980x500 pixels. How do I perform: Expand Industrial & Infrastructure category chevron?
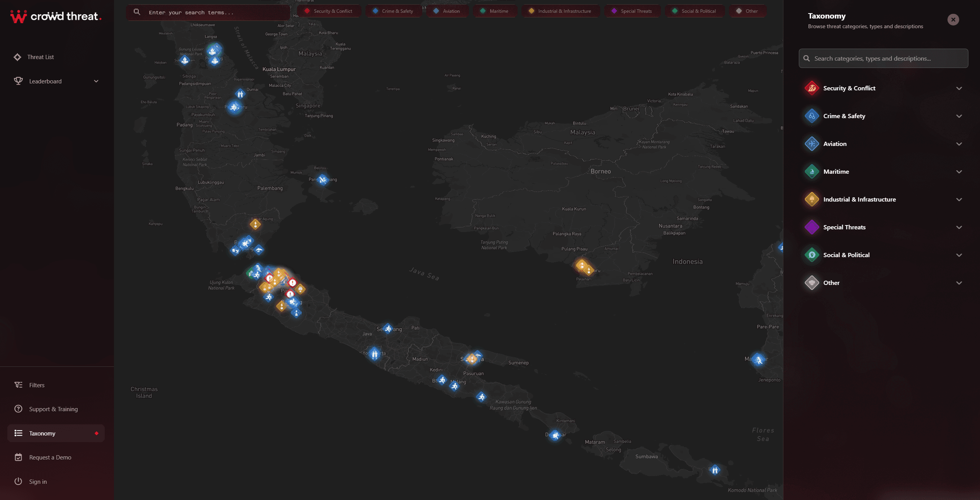[x=959, y=200]
